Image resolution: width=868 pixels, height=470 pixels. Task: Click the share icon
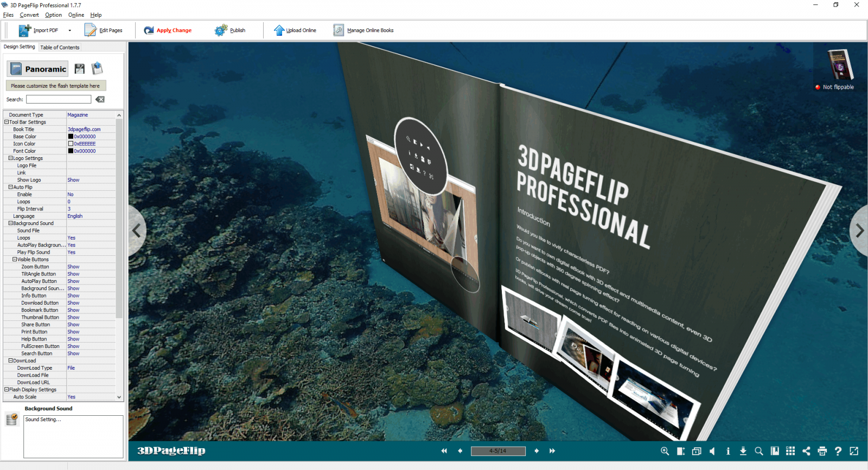[x=806, y=451]
